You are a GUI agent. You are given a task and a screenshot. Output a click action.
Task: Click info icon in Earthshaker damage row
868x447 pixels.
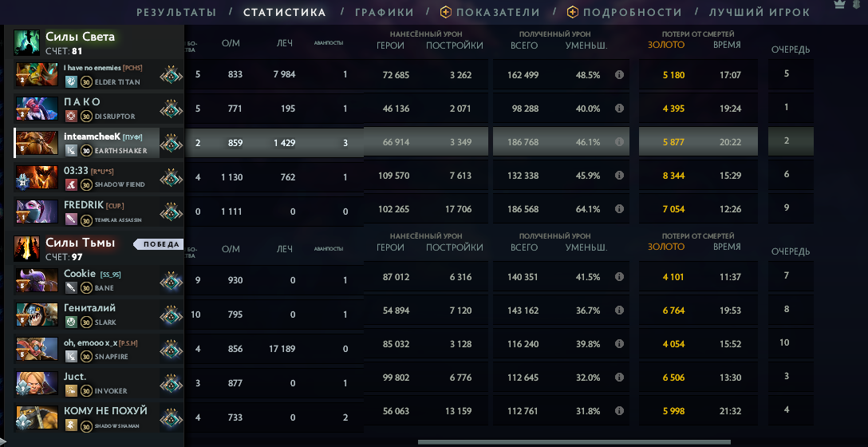tap(619, 142)
